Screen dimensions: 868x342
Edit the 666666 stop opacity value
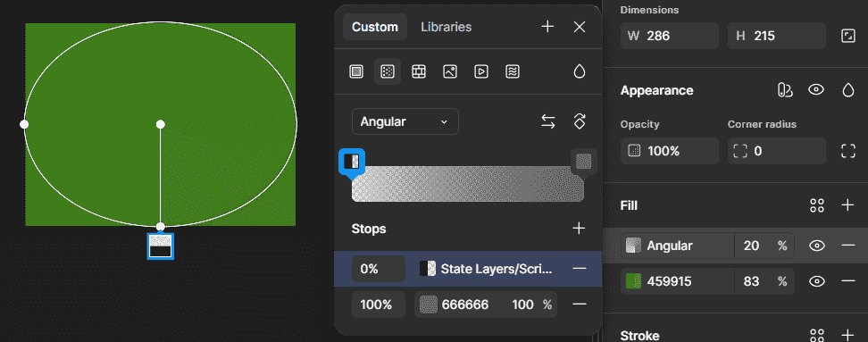(x=522, y=304)
